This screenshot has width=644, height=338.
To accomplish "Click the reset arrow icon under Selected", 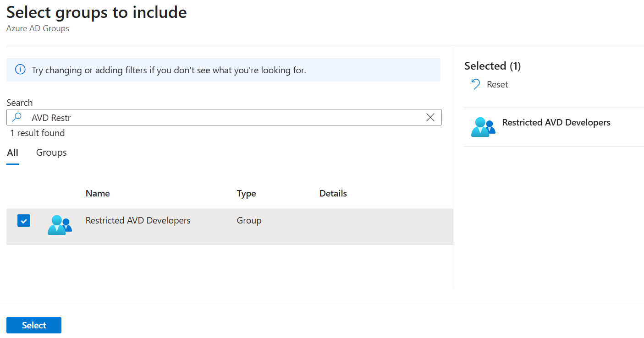I will [476, 84].
